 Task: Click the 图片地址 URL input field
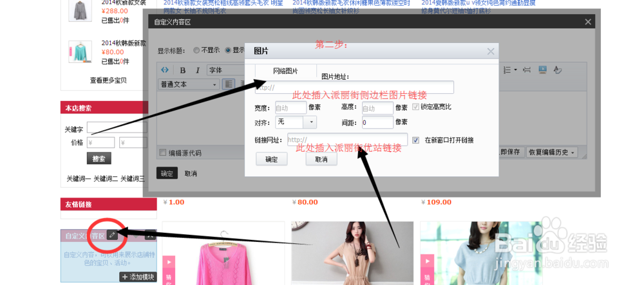click(x=354, y=87)
